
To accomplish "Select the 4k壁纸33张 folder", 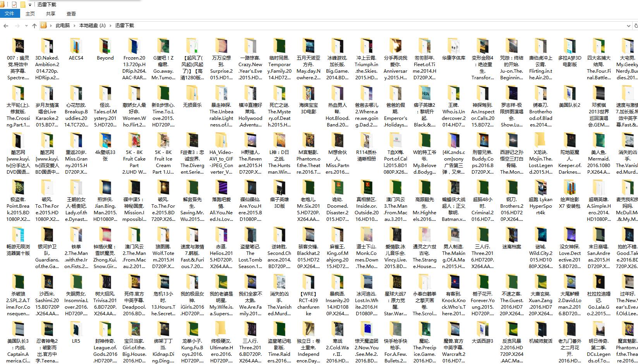I will point(105,147).
